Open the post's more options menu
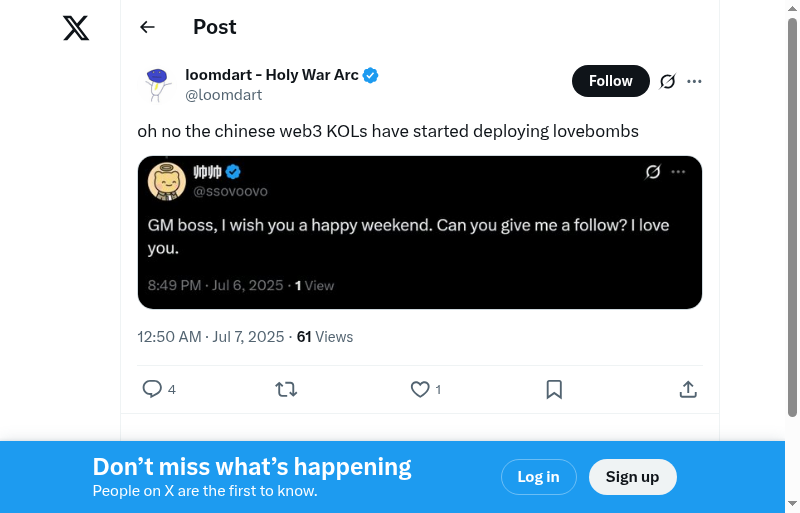 [x=694, y=81]
